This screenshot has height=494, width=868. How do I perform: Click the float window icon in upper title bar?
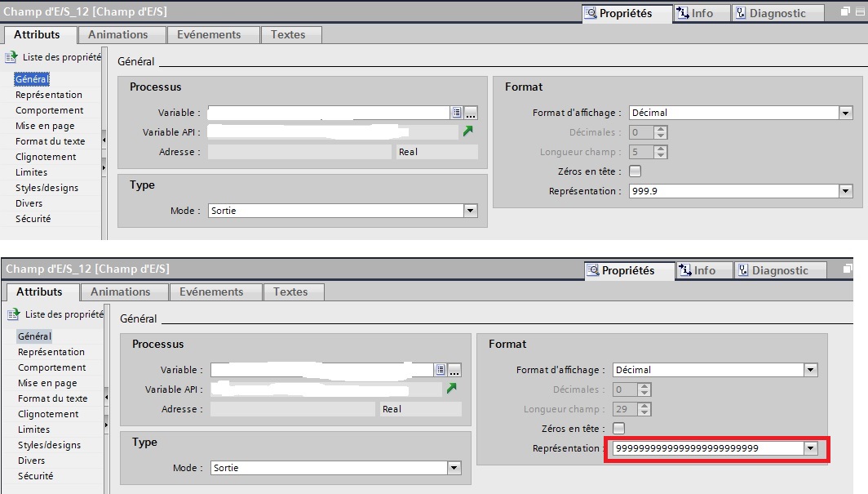pyautogui.click(x=844, y=12)
